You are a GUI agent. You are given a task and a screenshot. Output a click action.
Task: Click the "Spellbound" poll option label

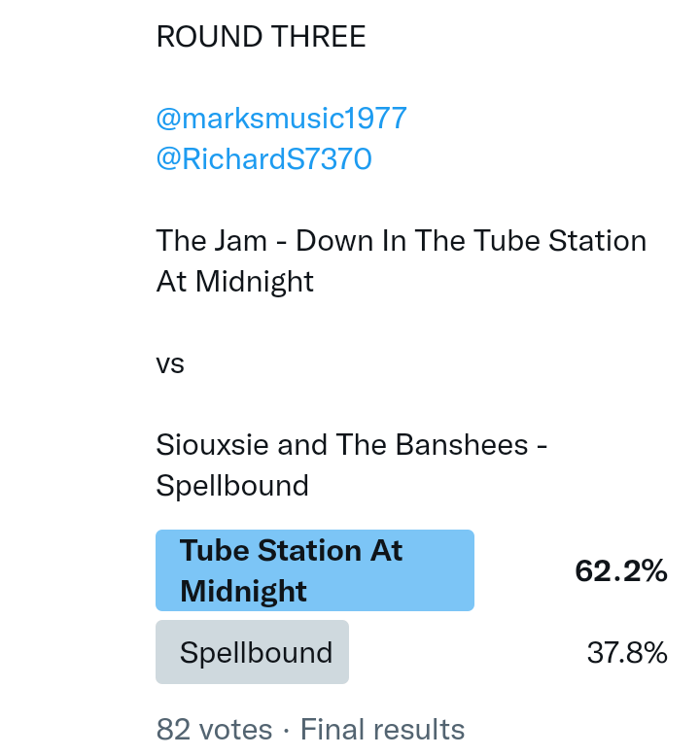(256, 652)
